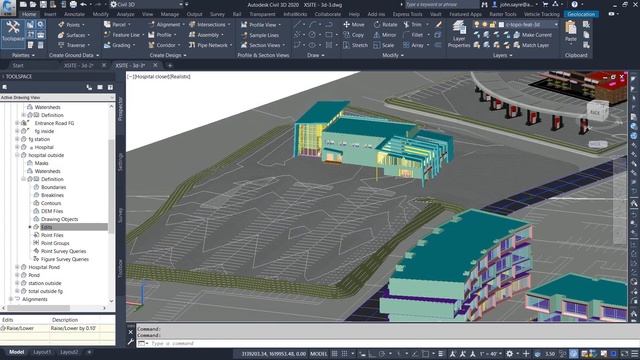Switch to the Start drawing tab
Screen dimensions: 640x360
18,65
